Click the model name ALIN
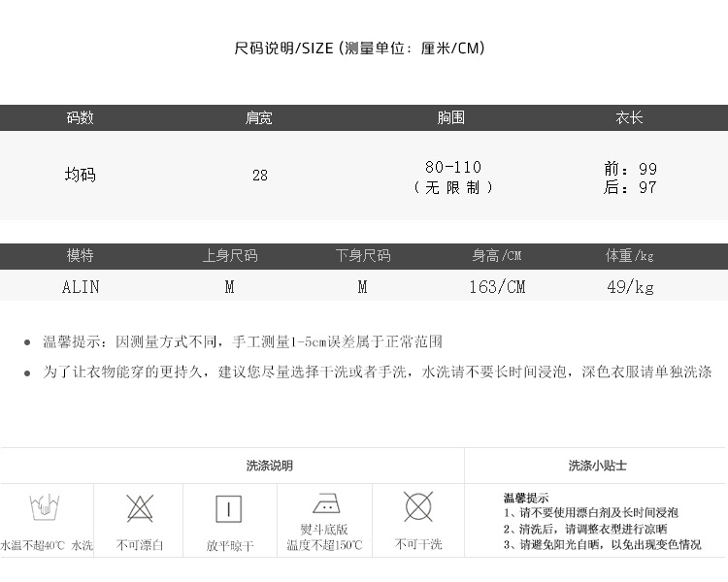Viewport: 728px width, 582px height. 80,287
